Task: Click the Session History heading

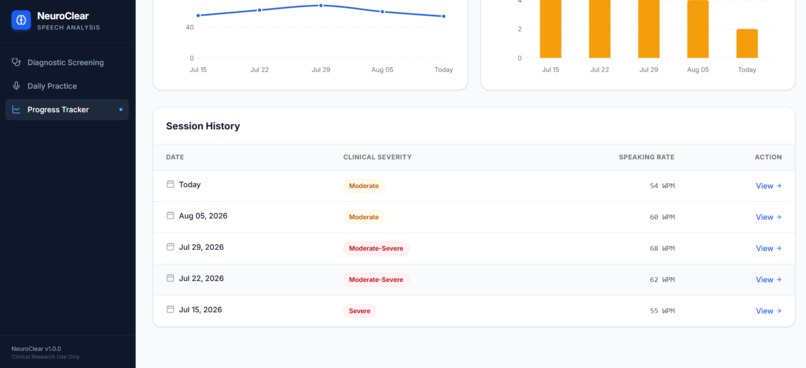Action: [x=203, y=126]
